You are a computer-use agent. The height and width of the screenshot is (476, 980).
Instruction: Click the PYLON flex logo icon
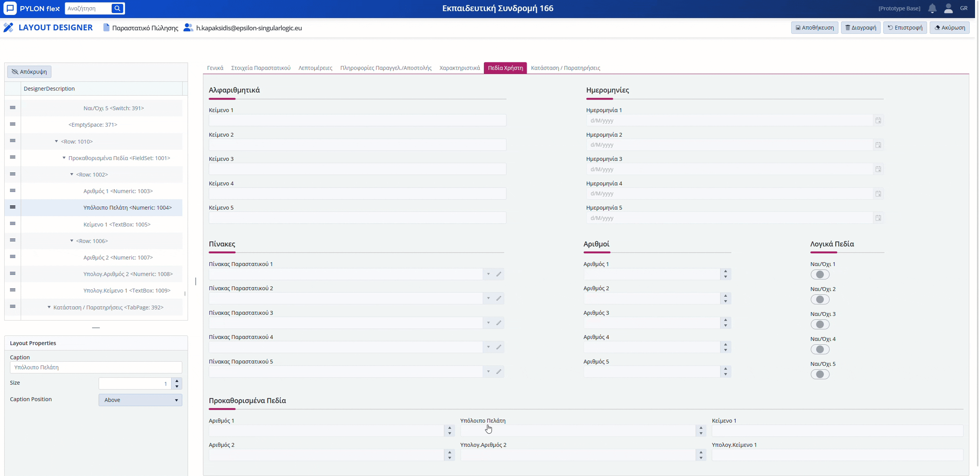click(10, 8)
